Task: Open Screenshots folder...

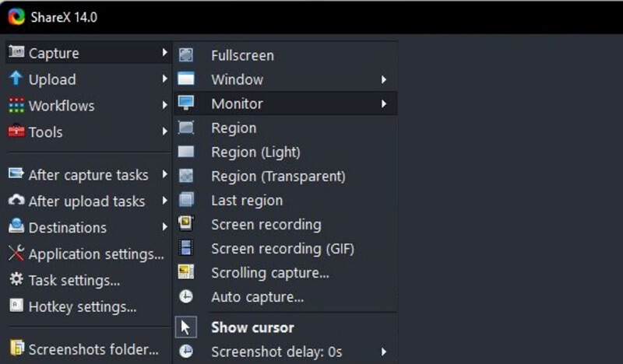Action: click(89, 349)
